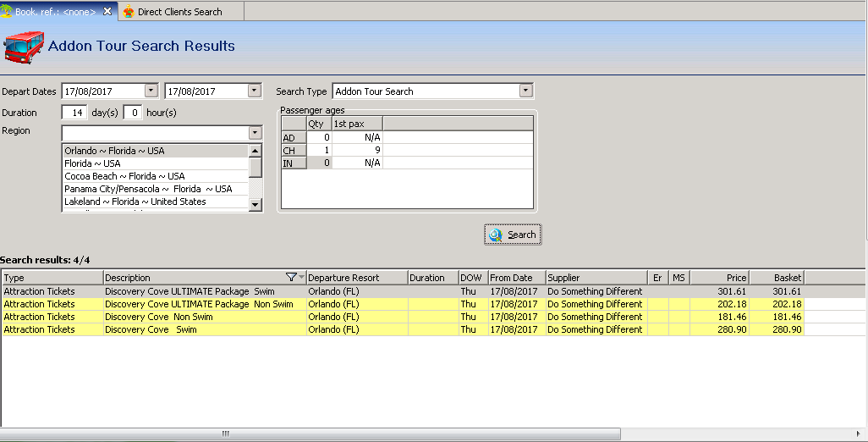Sort by the From Date column header
Screen dimensions: 868x442
tap(517, 278)
